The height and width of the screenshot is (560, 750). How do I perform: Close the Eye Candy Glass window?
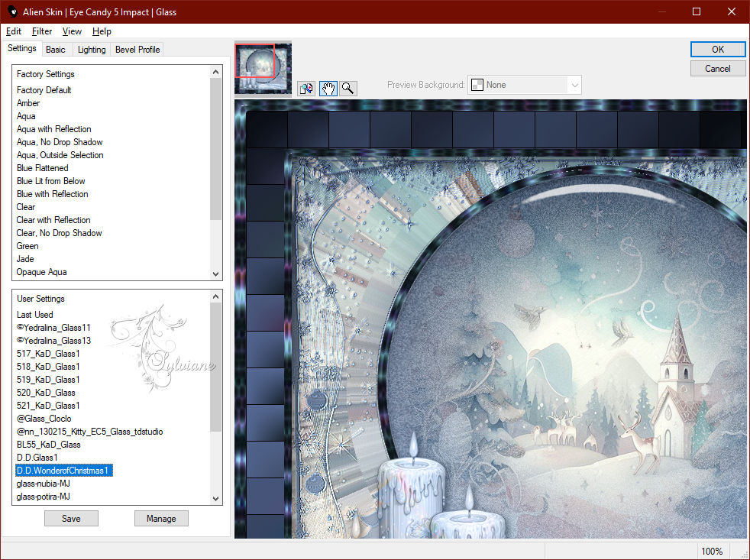[x=732, y=11]
